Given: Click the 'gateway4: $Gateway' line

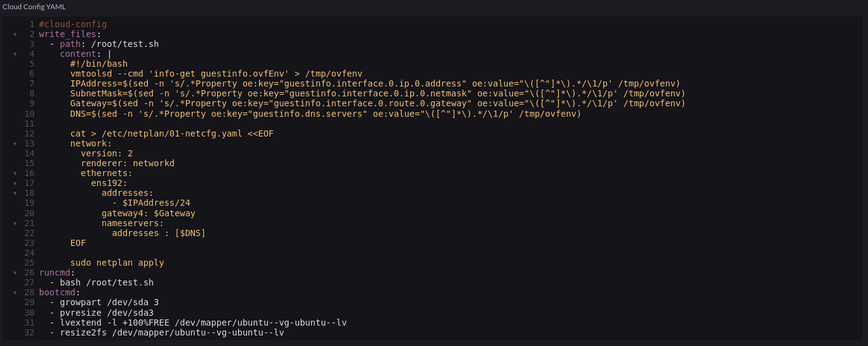Looking at the screenshot, I should pos(148,213).
